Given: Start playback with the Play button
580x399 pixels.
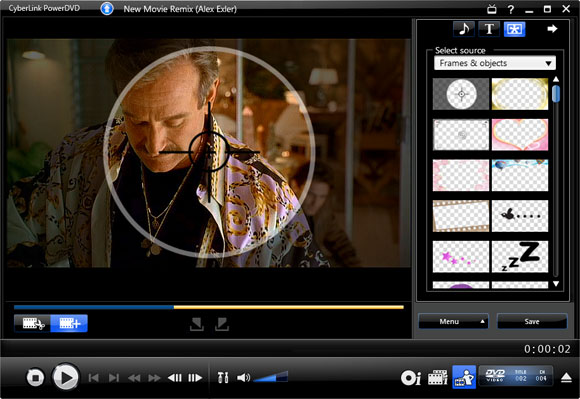Looking at the screenshot, I should coord(65,378).
